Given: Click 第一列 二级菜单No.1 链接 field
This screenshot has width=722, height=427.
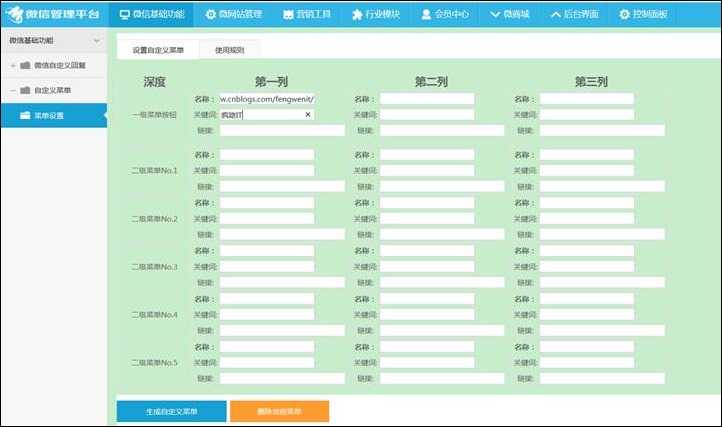Looking at the screenshot, I should pos(282,186).
